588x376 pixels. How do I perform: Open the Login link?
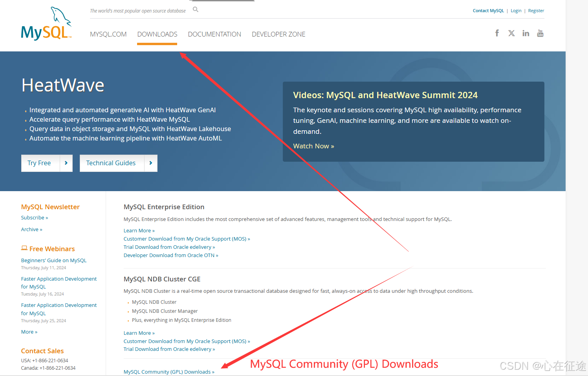[516, 11]
